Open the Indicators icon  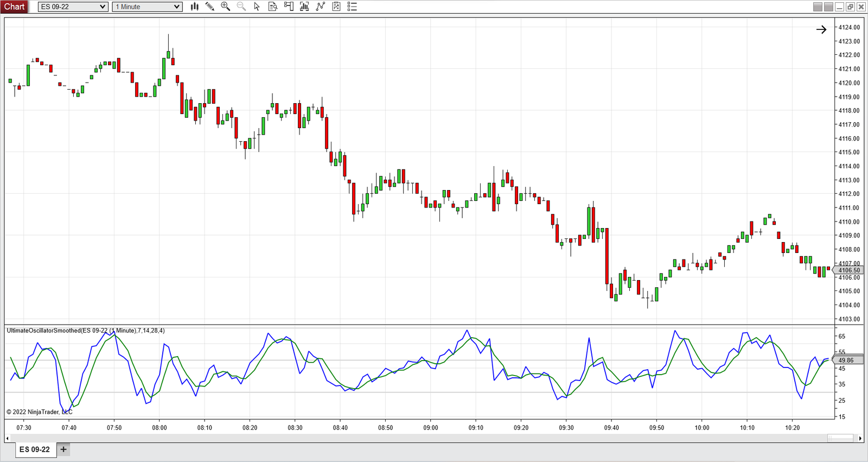(x=304, y=7)
